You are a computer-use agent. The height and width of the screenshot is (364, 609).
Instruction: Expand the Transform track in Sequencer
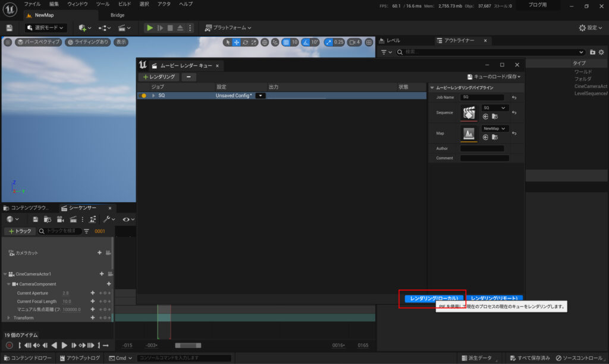(8, 318)
